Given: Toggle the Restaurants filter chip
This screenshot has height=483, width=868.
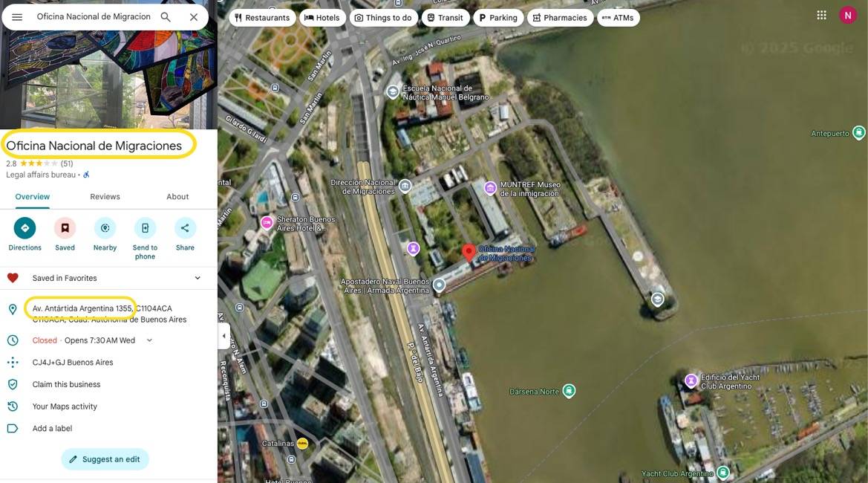Looking at the screenshot, I should tap(262, 18).
